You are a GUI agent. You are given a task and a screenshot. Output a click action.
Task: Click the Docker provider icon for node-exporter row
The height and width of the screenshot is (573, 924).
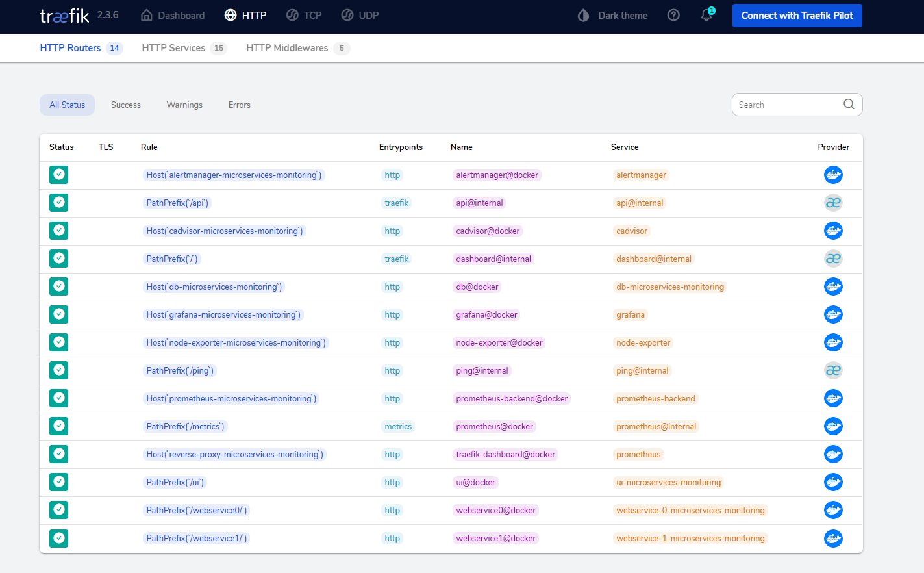(x=833, y=342)
